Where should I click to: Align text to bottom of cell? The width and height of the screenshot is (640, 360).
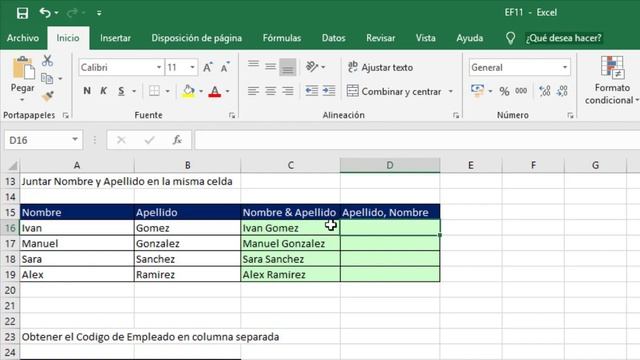click(x=288, y=67)
